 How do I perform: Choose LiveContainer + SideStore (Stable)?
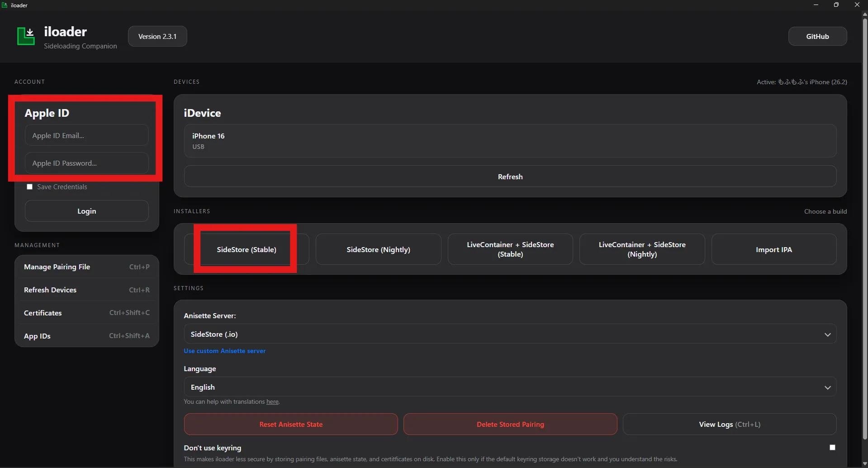pyautogui.click(x=510, y=249)
